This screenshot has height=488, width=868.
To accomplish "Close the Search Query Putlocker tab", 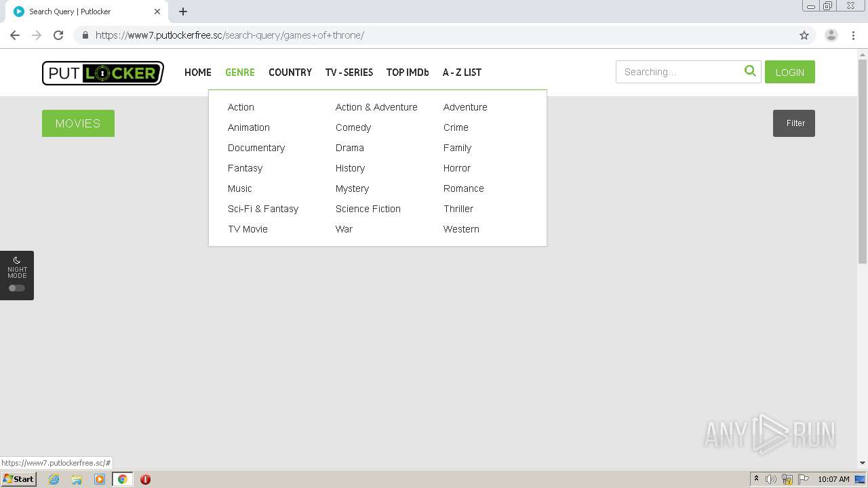I will [157, 12].
